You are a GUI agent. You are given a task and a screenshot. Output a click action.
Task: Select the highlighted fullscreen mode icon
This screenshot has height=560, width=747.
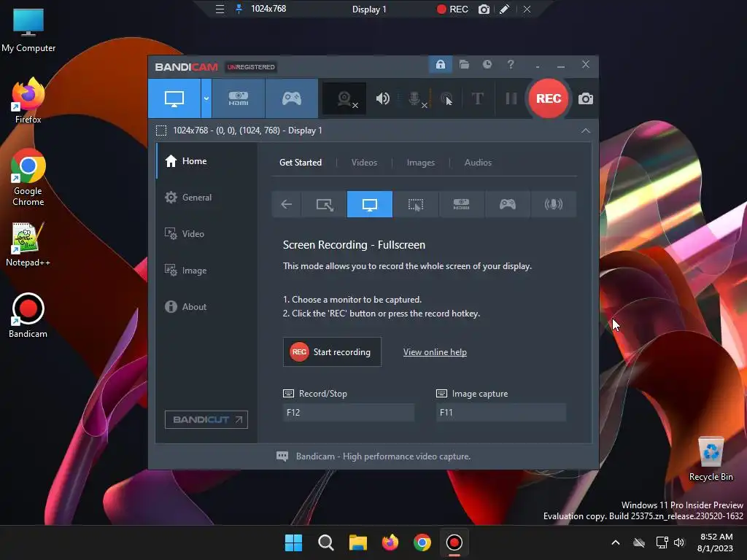click(x=370, y=204)
